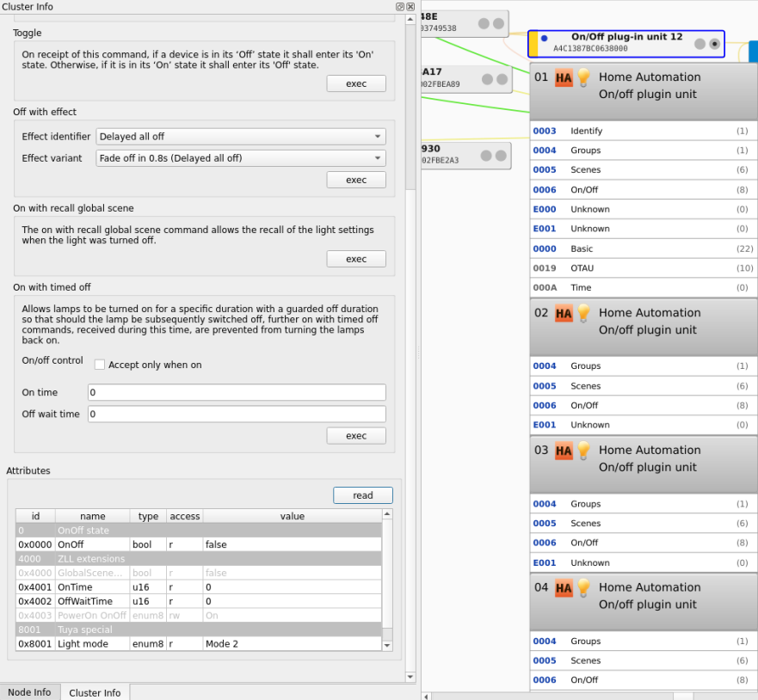The image size is (758, 700).
Task: Click the value column header
Action: coord(293,516)
